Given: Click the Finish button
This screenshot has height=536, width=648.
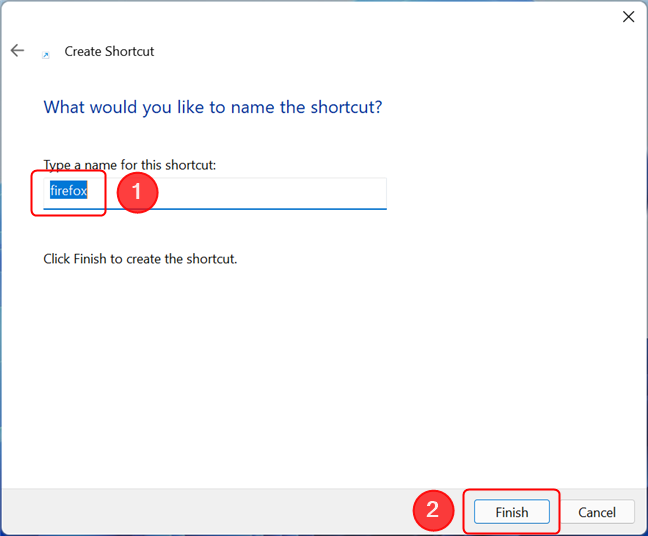Looking at the screenshot, I should pyautogui.click(x=512, y=512).
